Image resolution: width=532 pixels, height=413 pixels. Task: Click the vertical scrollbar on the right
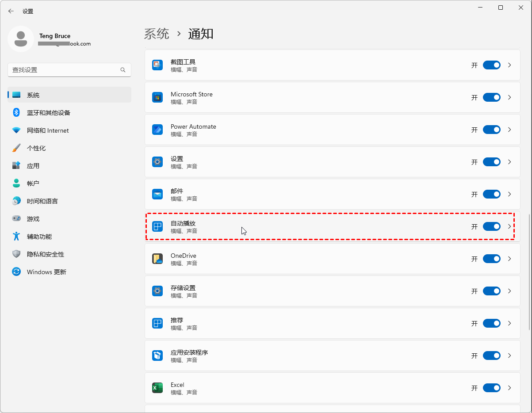(x=529, y=272)
